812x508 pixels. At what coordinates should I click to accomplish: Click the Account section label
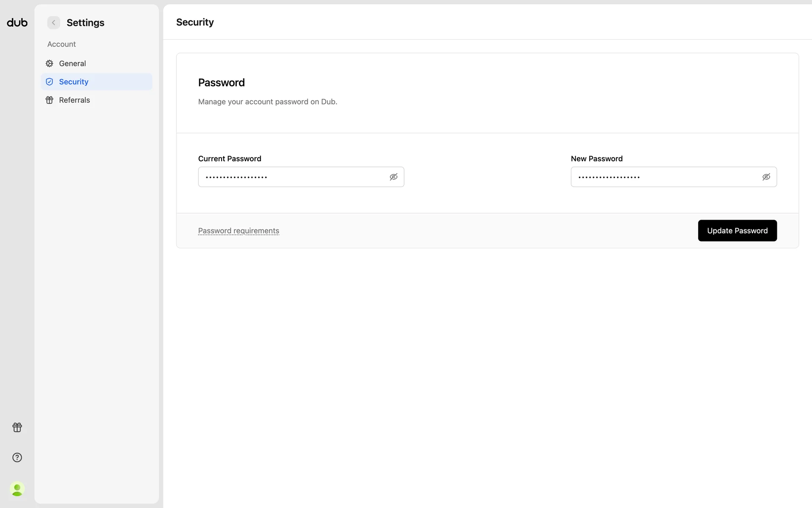click(x=61, y=44)
